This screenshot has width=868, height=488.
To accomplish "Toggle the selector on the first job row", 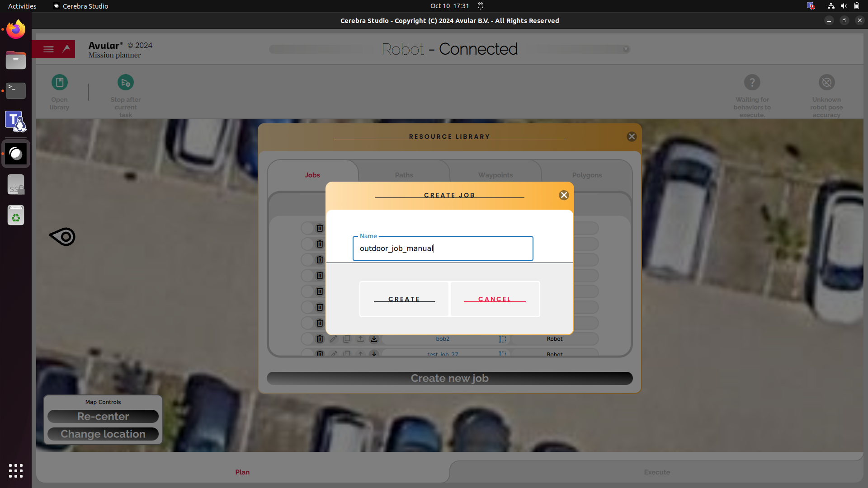I will pos(307,228).
